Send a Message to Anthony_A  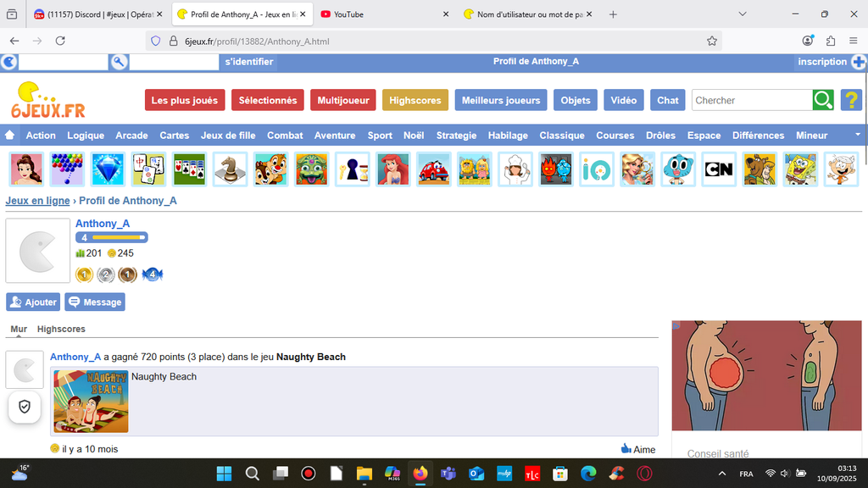[95, 302]
